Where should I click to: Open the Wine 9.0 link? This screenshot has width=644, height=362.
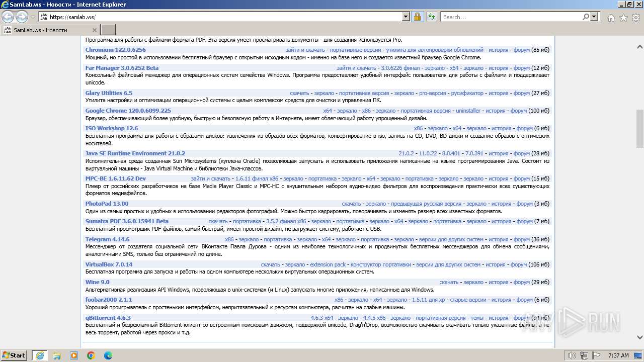coord(97,282)
